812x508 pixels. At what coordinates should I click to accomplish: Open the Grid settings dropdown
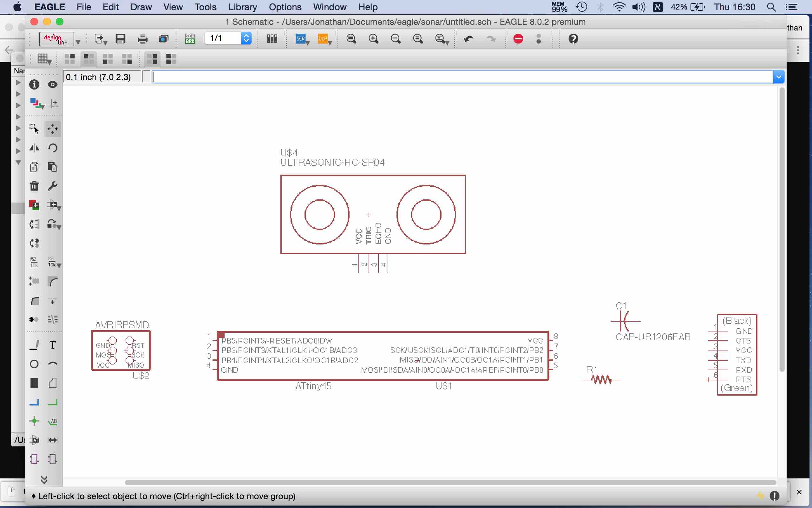click(44, 59)
